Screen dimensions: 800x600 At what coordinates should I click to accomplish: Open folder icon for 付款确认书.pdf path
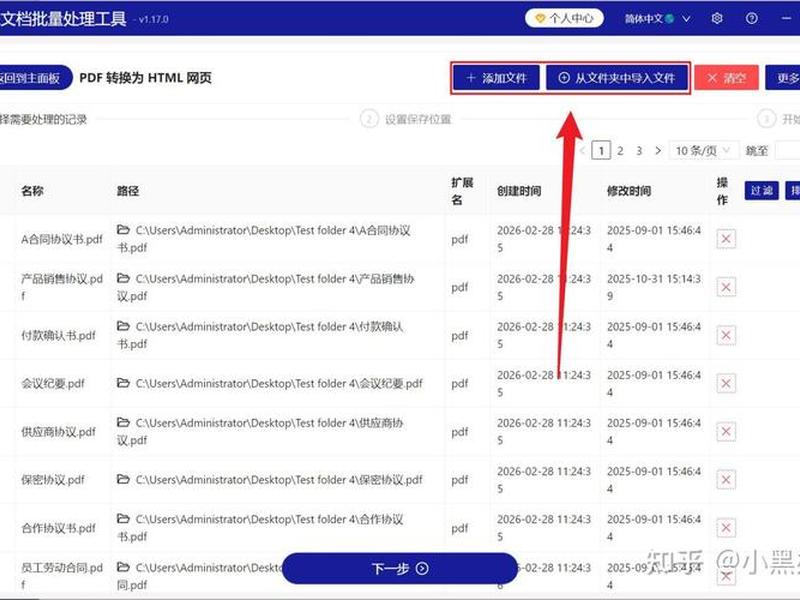tap(123, 326)
